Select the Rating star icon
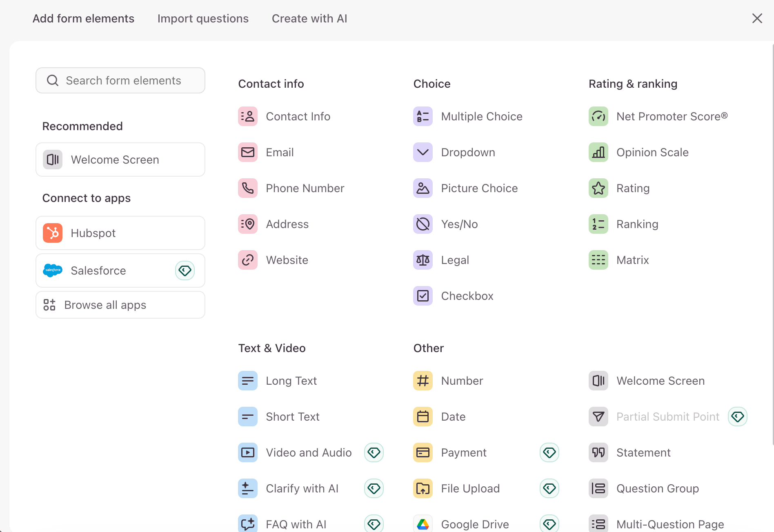Screen dimensions: 774x532 (598, 188)
